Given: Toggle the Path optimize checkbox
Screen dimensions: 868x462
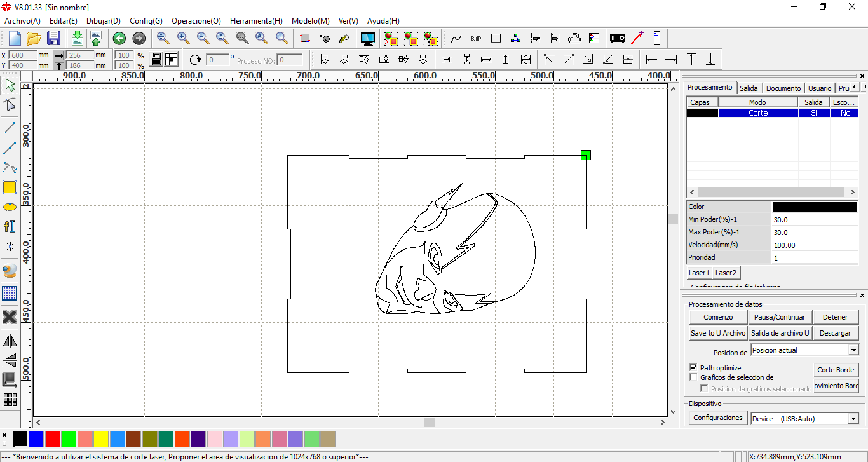Looking at the screenshot, I should [x=693, y=368].
